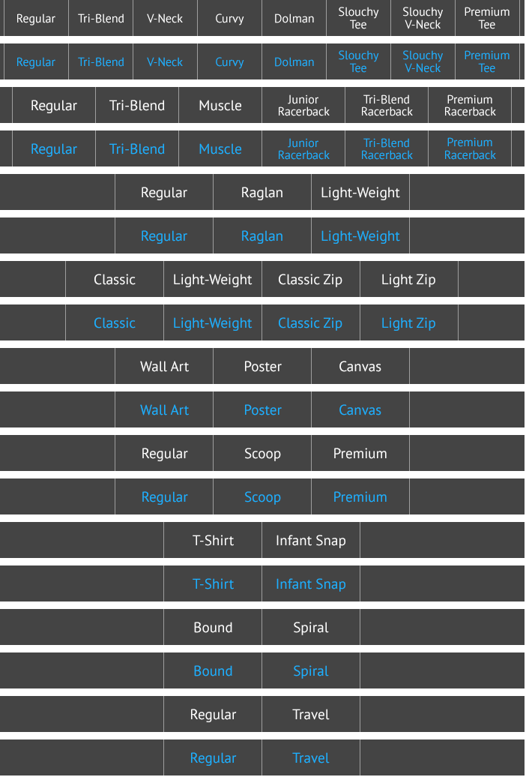Switch to the white Raglan tab
This screenshot has height=783, width=532.
[x=262, y=193]
